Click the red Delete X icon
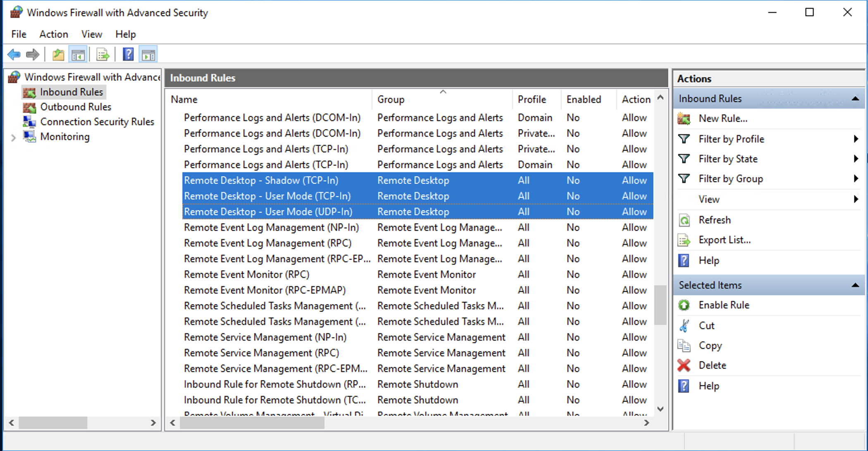 [x=684, y=366]
